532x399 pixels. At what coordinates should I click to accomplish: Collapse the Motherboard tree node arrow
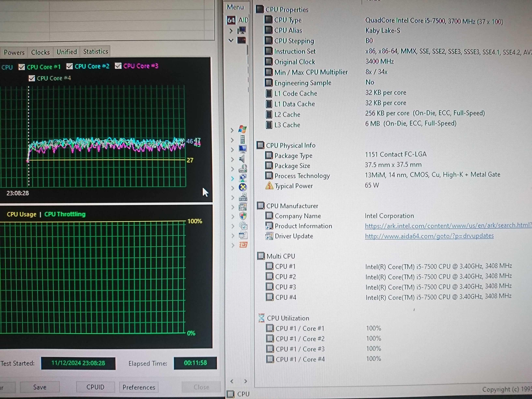(231, 40)
